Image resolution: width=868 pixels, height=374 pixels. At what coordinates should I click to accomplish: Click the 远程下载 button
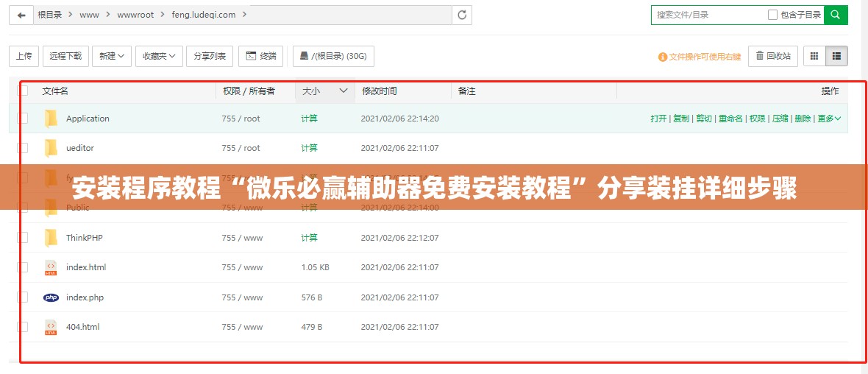point(65,56)
